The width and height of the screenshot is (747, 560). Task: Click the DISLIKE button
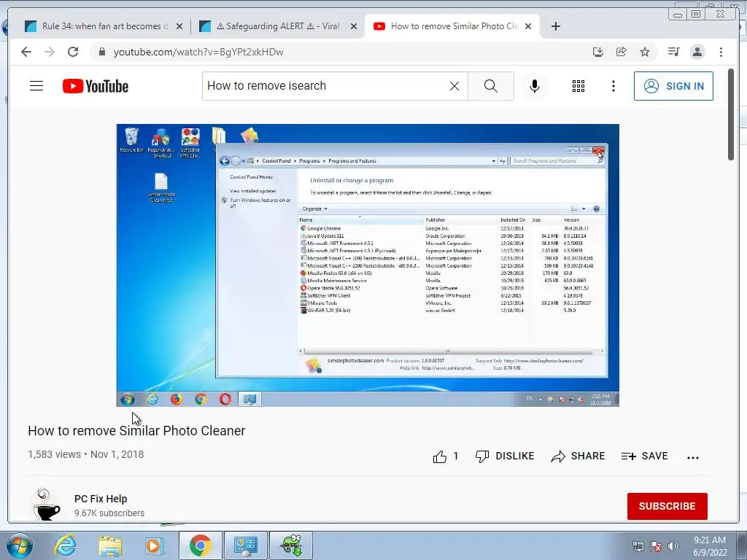[505, 456]
